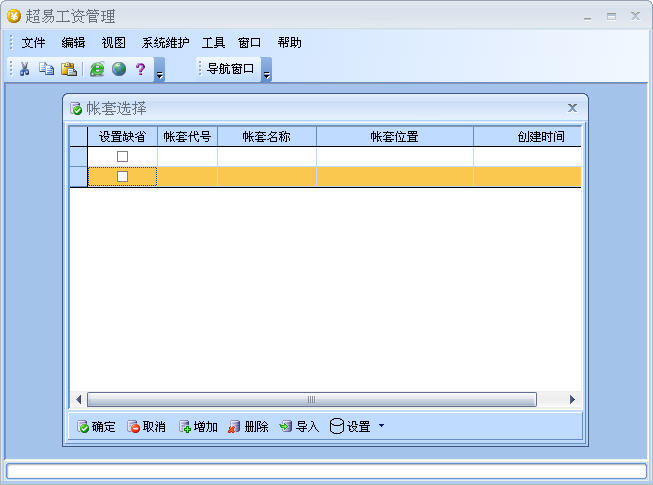Maximize the 超易工资管理 window
This screenshot has width=653, height=485.
(611, 17)
